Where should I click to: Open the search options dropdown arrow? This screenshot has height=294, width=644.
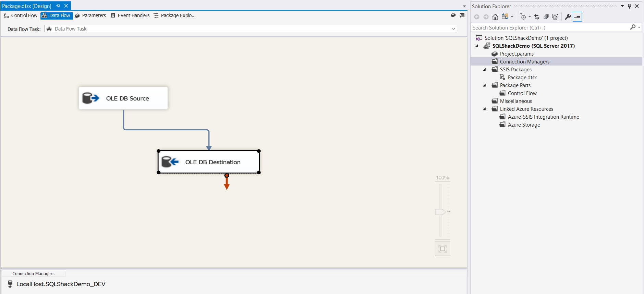point(639,27)
